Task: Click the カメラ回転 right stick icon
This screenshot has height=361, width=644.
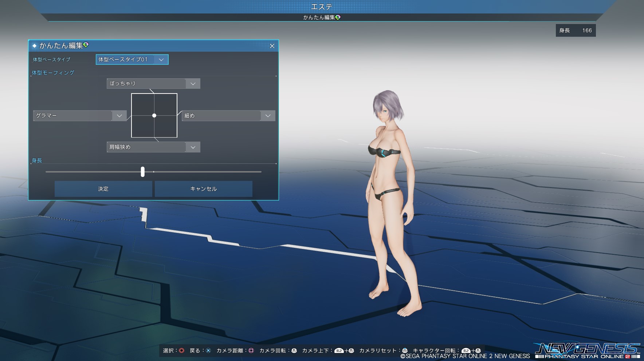Action: tap(294, 350)
